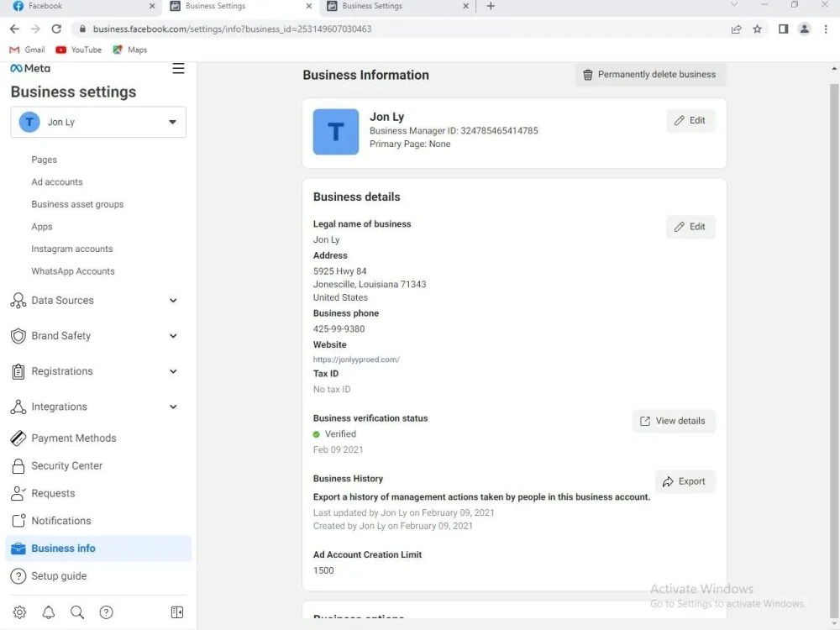Screen dimensions: 840x630
Task: Expand the Registrations section chevron
Action: [x=173, y=371]
